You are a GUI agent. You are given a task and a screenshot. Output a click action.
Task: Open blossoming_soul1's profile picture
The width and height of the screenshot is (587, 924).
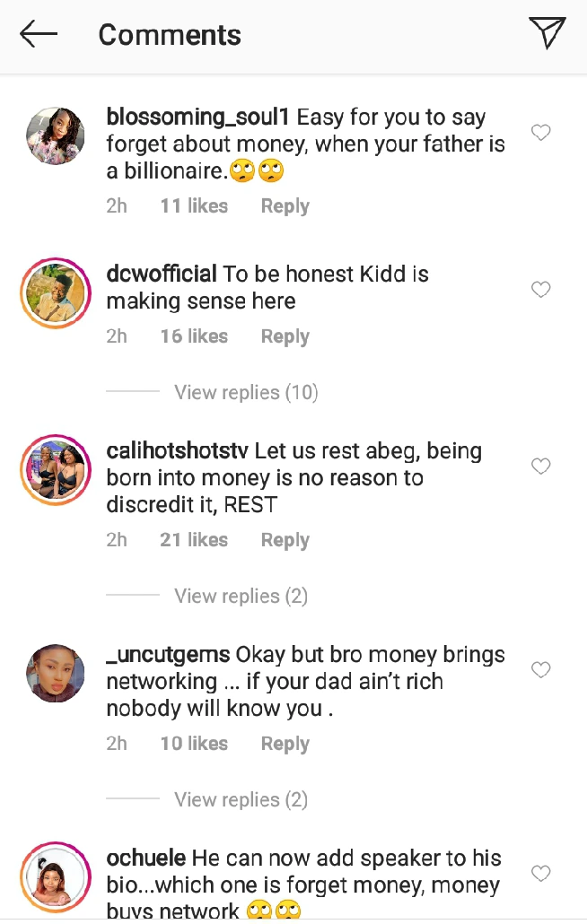coord(55,136)
